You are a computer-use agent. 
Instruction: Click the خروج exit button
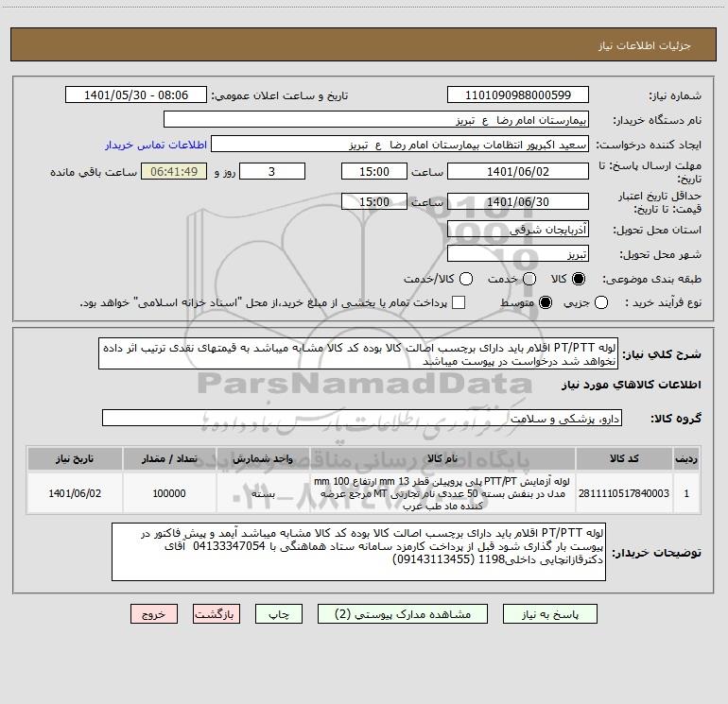[154, 614]
